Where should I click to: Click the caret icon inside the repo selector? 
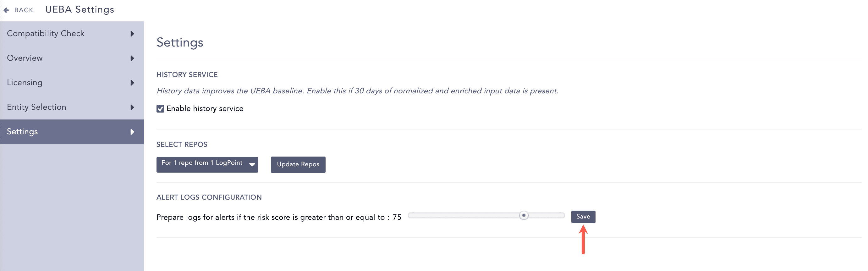[x=251, y=165]
